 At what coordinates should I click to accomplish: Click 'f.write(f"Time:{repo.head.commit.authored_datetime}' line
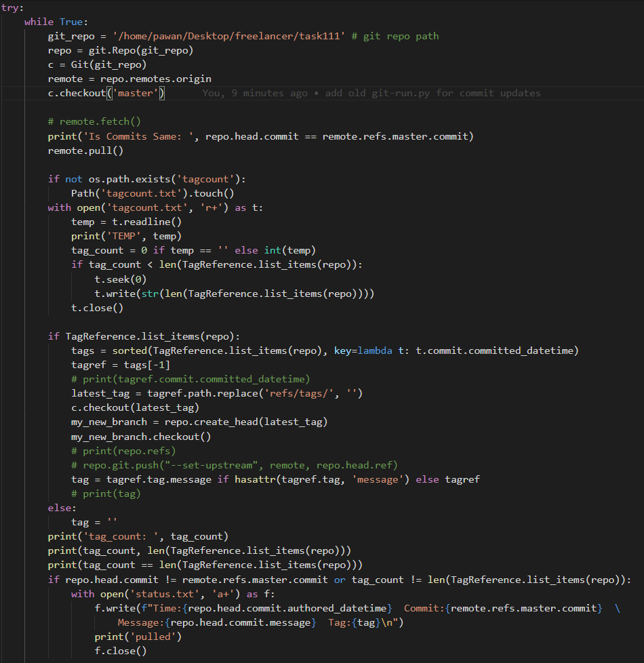pyautogui.click(x=357, y=609)
